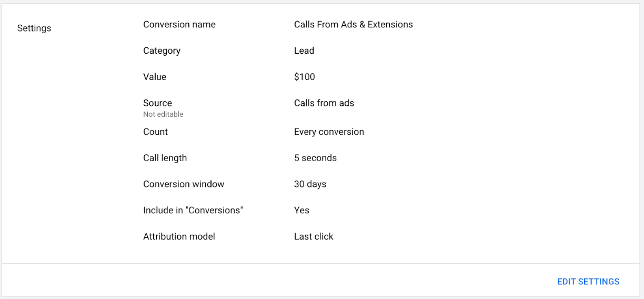Click the Lead category value
The image size is (644, 299).
[x=304, y=51]
